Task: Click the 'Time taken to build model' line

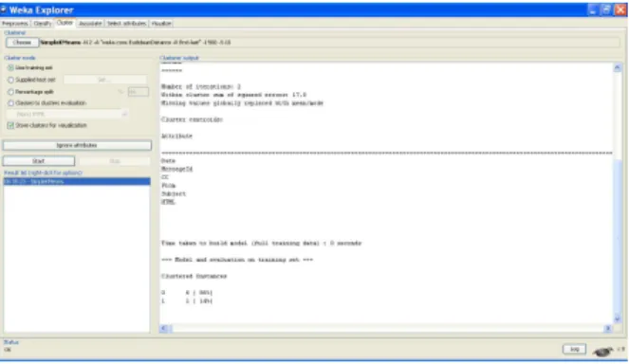Action: click(x=262, y=244)
